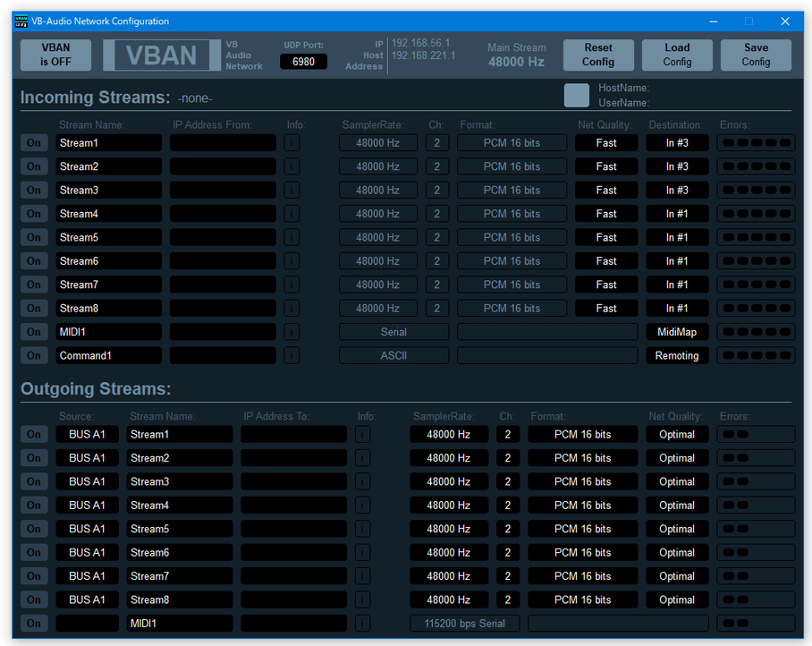The image size is (812, 646).
Task: Change BUS A1 source of outgoing Stream1
Action: [87, 434]
